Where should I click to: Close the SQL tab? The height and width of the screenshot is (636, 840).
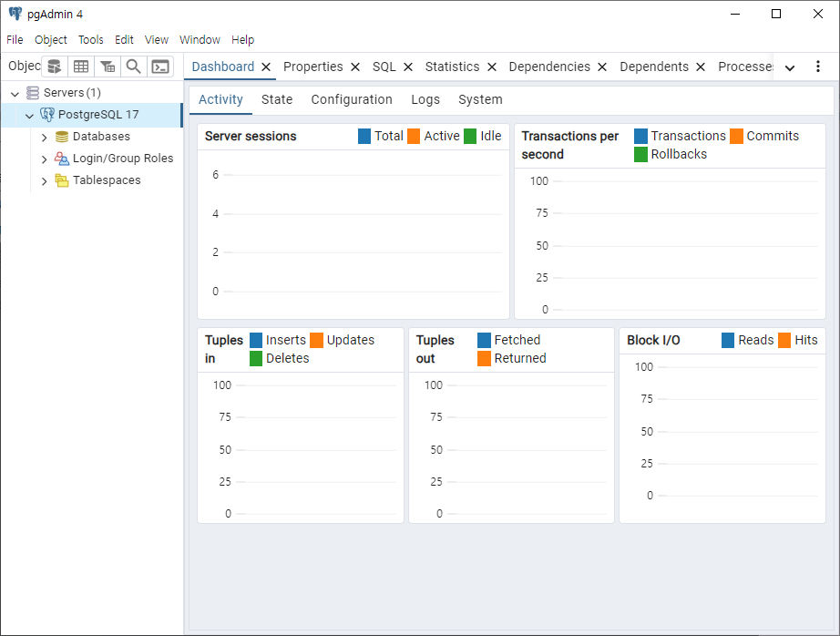[x=408, y=67]
